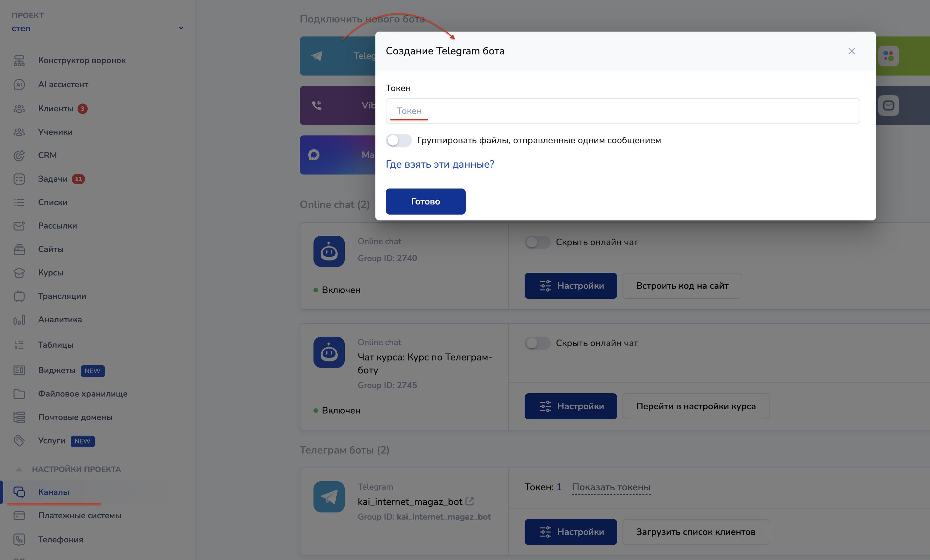Open external link icon next to kai_internet_magaz_bot
The image size is (930, 560).
pyautogui.click(x=470, y=501)
